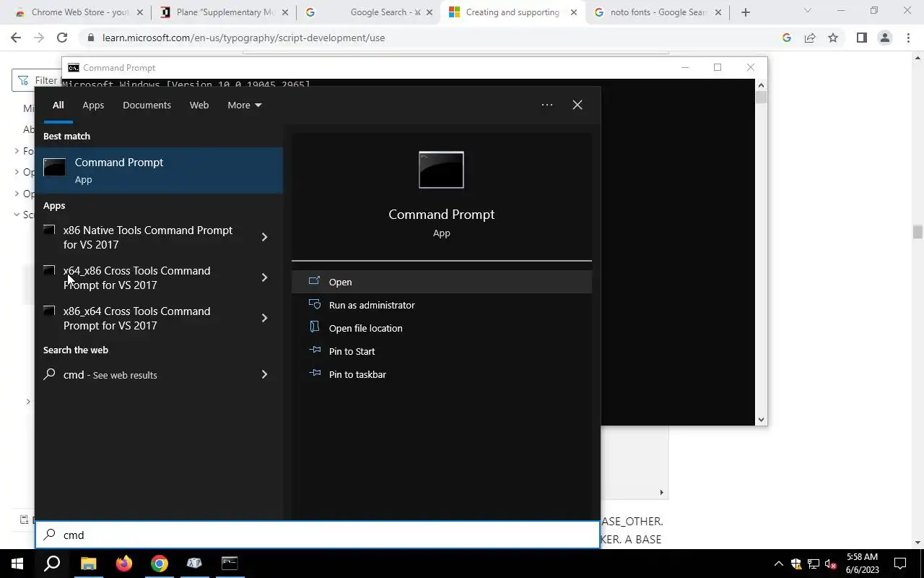Switch to noto fonts Google Search tab
The height and width of the screenshot is (578, 924).
tap(659, 12)
